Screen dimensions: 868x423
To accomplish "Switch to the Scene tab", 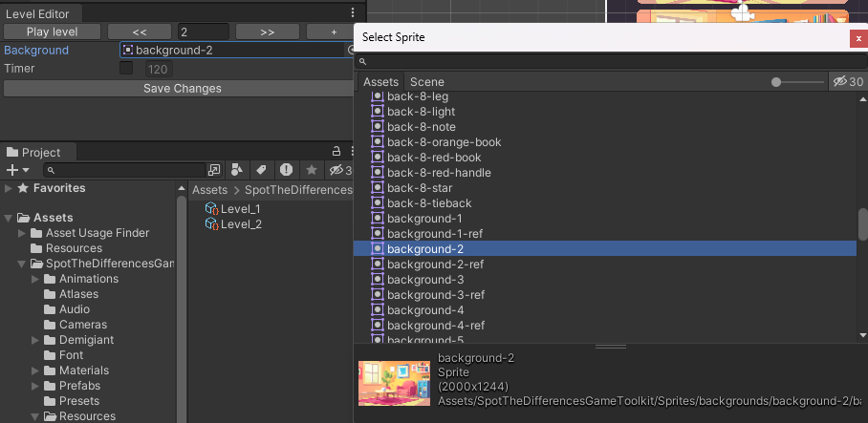I will [x=426, y=82].
